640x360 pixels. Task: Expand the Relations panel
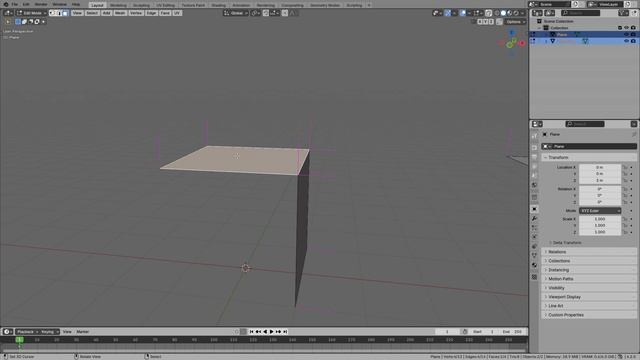tap(589, 252)
